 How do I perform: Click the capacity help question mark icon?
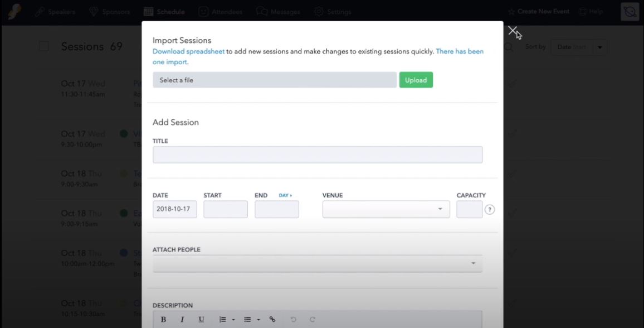[490, 210]
